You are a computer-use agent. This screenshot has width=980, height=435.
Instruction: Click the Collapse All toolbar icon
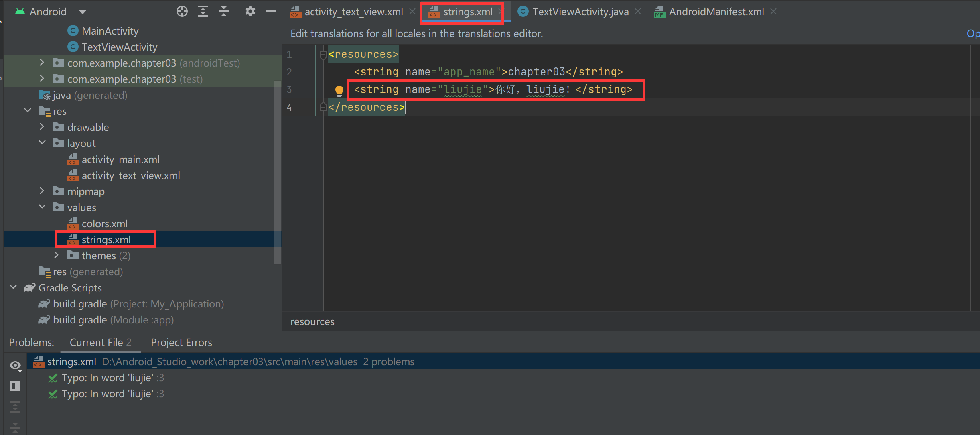(224, 12)
